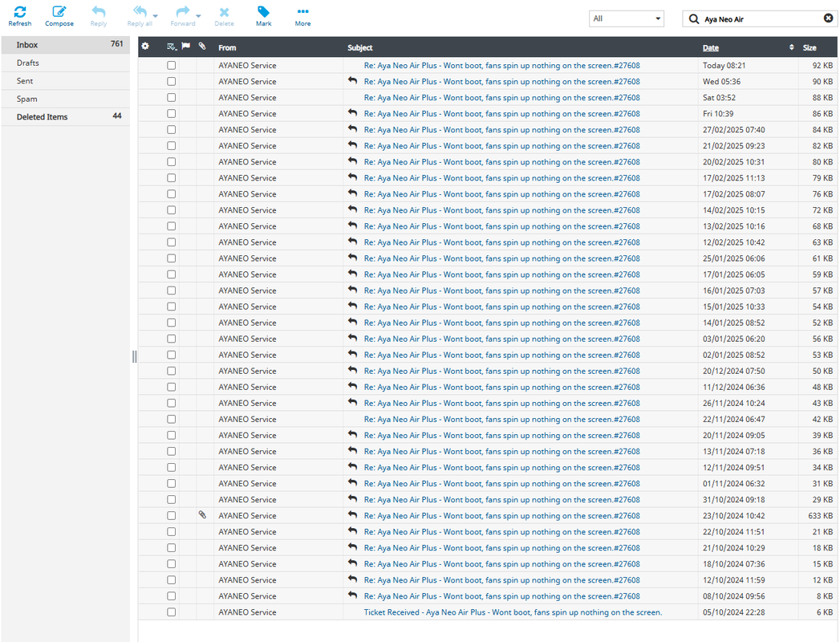
Task: Sort by the Subject column header
Action: click(359, 47)
